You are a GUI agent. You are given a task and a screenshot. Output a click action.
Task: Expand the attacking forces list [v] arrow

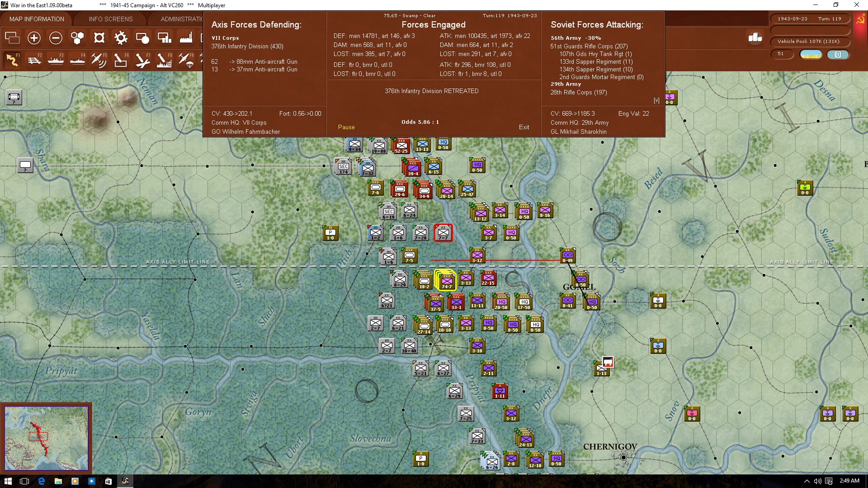(x=656, y=100)
